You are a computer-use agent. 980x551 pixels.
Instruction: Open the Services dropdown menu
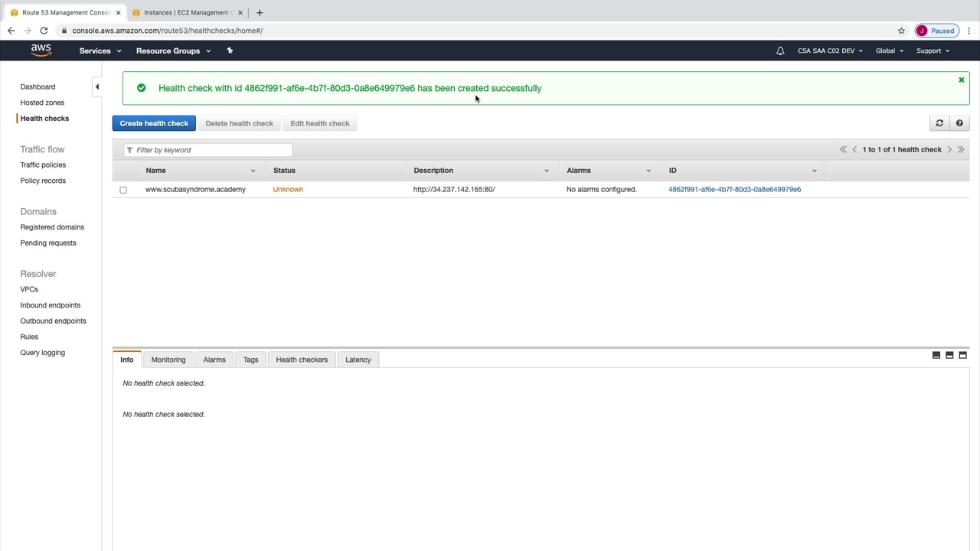coord(100,51)
